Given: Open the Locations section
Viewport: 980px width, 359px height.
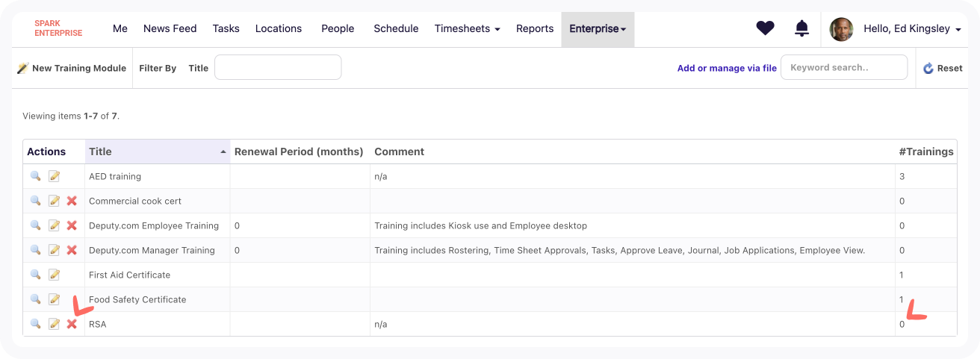Looking at the screenshot, I should (x=279, y=28).
